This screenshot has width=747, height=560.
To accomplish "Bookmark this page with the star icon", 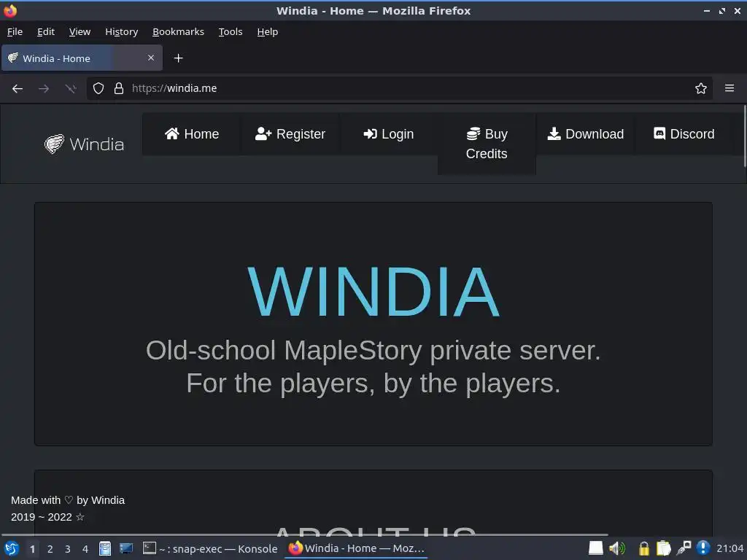I will pyautogui.click(x=701, y=88).
